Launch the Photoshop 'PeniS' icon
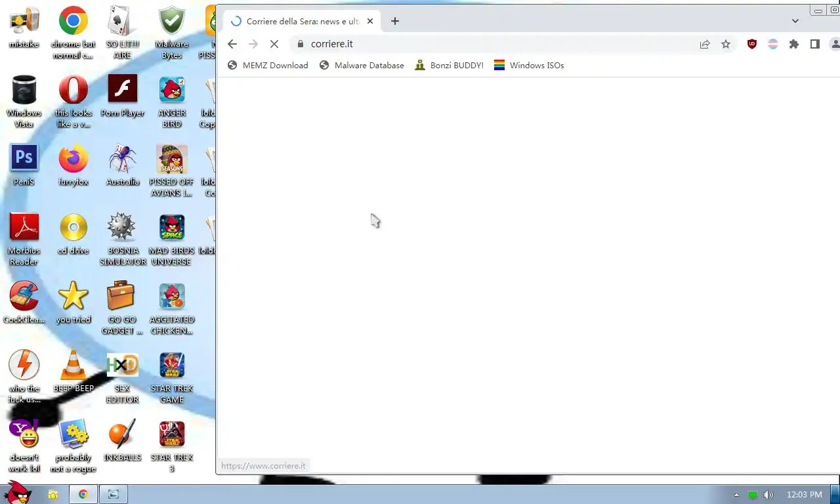Screen dimensions: 840x504 [24, 165]
